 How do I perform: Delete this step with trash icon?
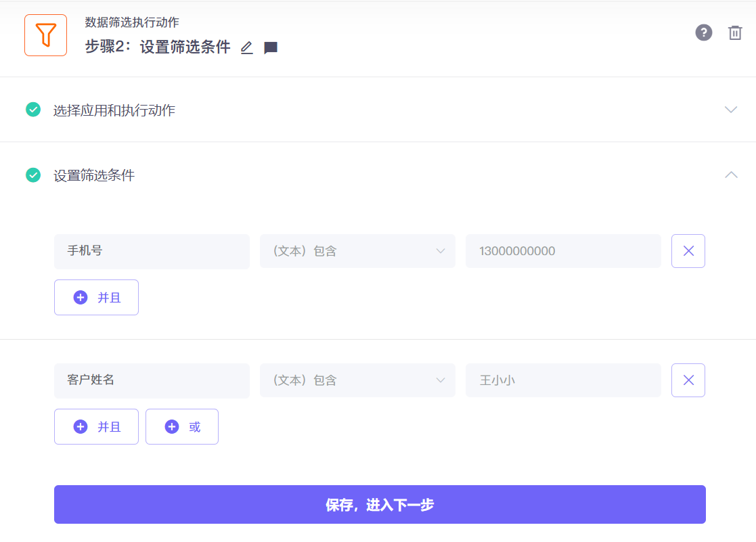pos(735,32)
